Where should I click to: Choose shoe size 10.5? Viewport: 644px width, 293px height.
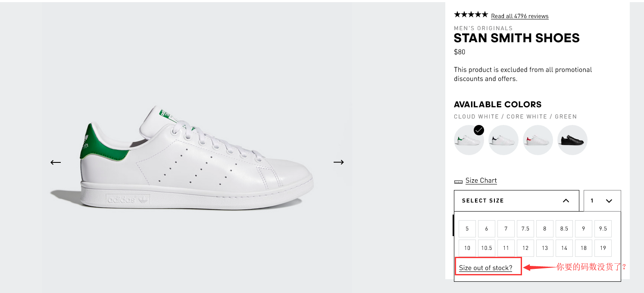pos(487,248)
